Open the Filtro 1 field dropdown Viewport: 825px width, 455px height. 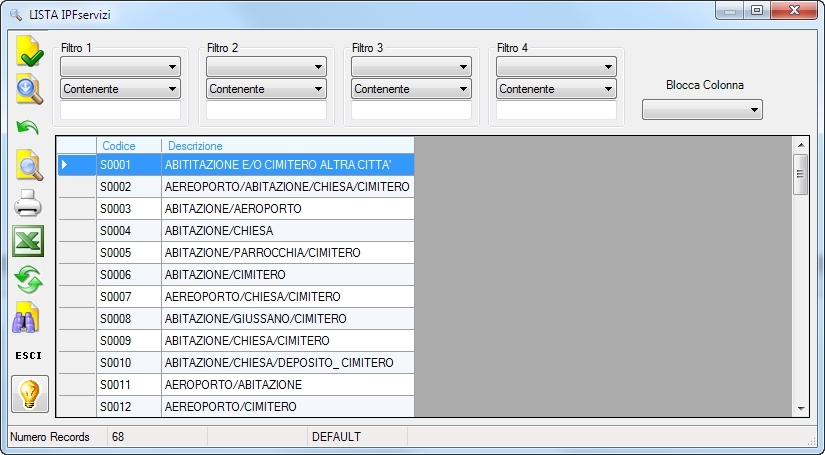point(120,67)
